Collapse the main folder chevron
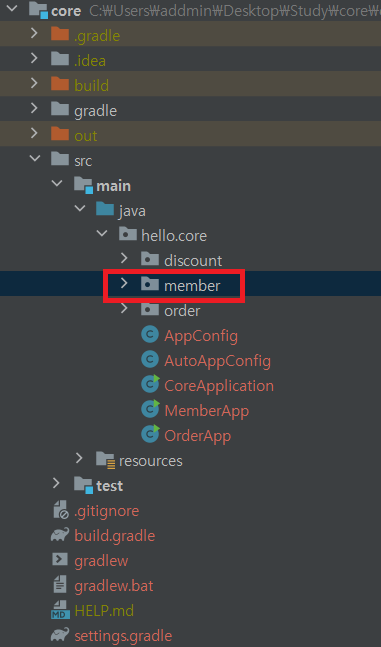The width and height of the screenshot is (381, 647). [x=57, y=183]
